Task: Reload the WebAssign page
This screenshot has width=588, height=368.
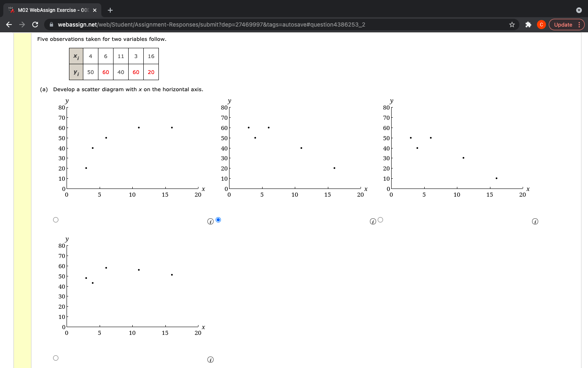Action: tap(35, 25)
